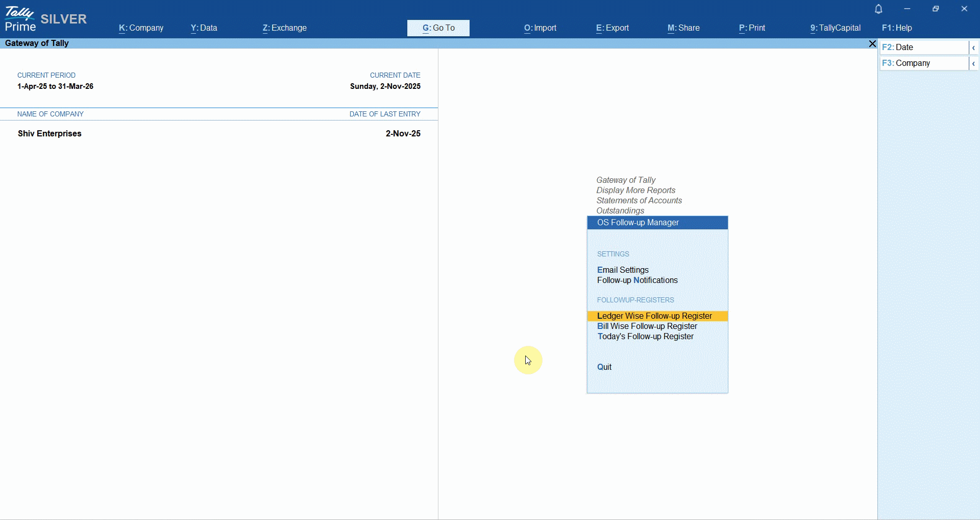Open the O: Import menu

tap(540, 28)
